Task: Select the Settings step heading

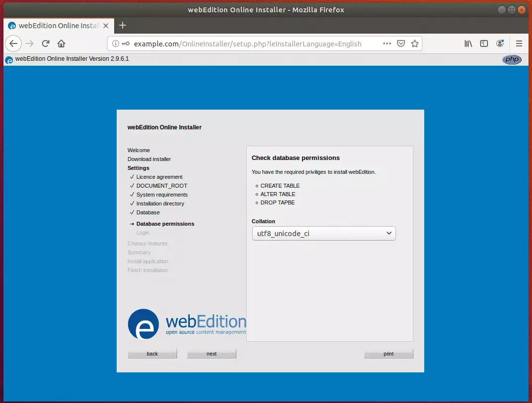Action: 138,168
